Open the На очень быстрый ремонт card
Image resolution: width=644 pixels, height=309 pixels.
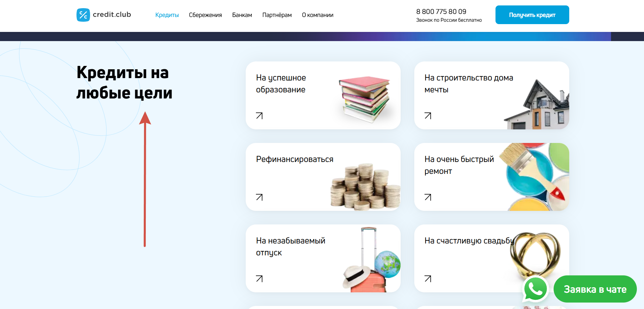coord(492,177)
